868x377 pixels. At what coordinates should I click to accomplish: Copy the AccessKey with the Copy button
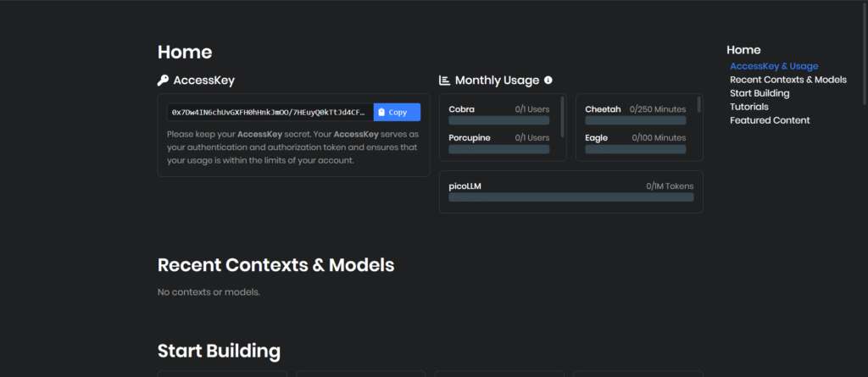(397, 112)
